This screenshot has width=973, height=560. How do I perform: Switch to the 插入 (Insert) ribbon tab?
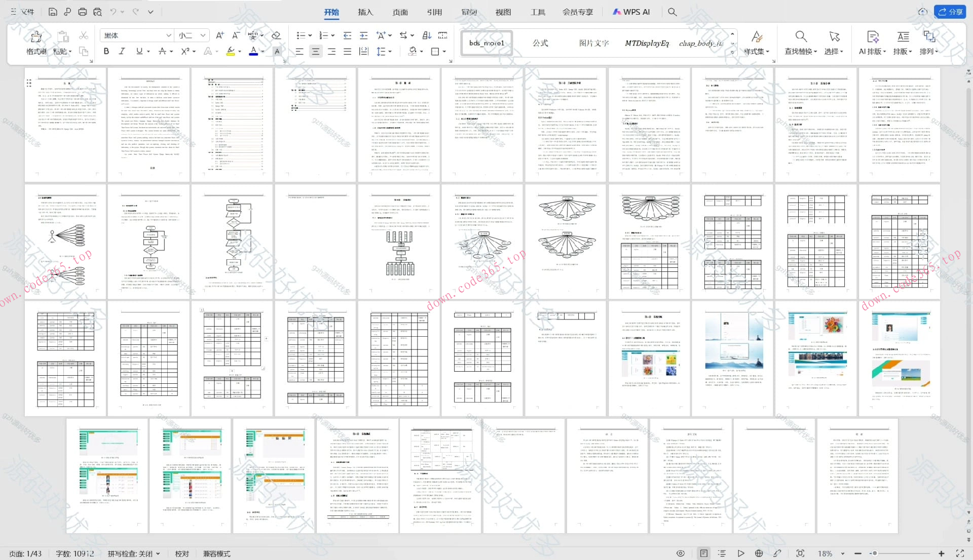(365, 12)
